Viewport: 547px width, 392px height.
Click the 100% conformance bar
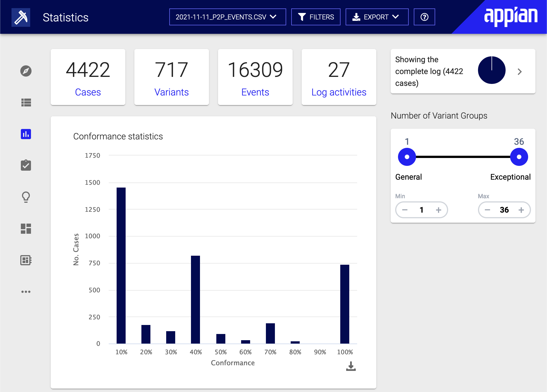345,304
